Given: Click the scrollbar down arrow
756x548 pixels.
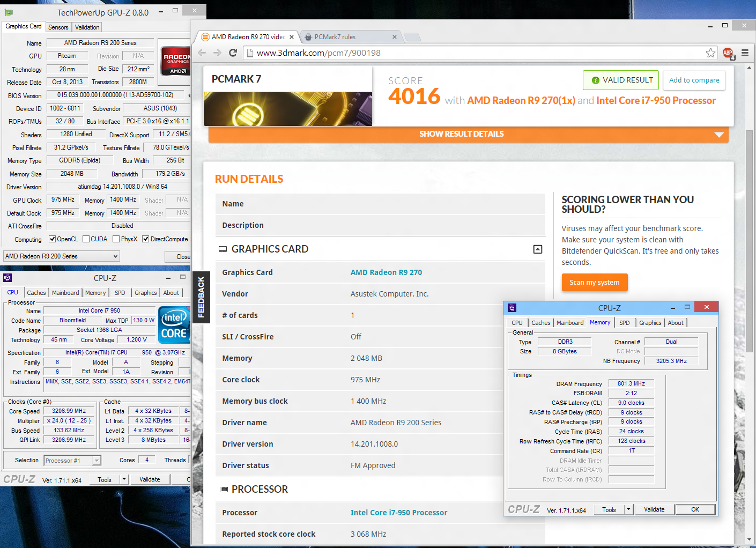Looking at the screenshot, I should coord(750,539).
